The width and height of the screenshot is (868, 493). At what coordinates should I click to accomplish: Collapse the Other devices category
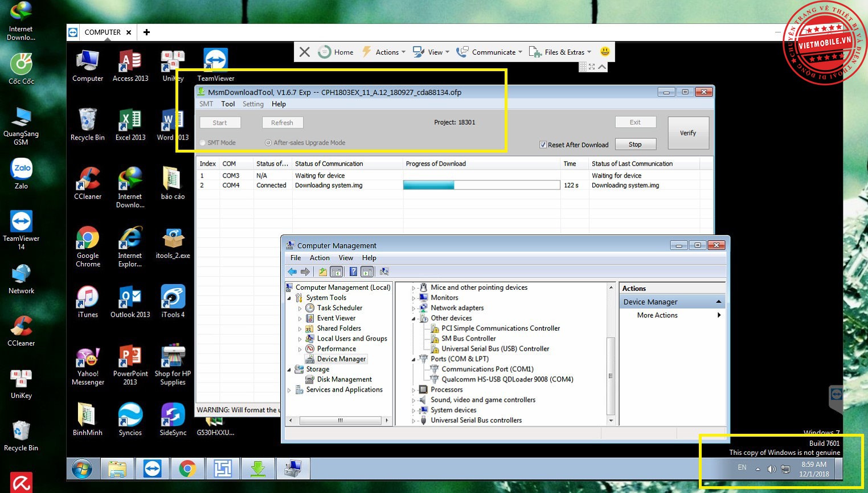click(414, 319)
